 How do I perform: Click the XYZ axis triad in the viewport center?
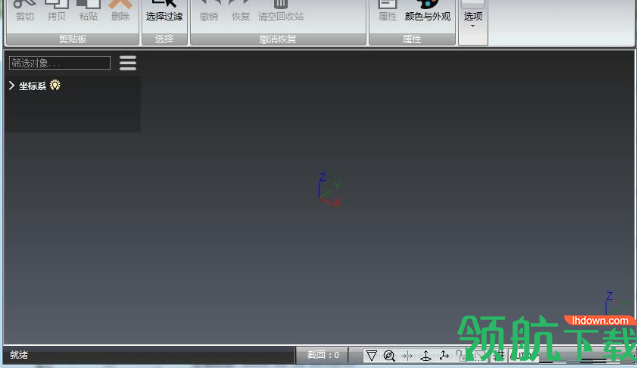[x=329, y=190]
